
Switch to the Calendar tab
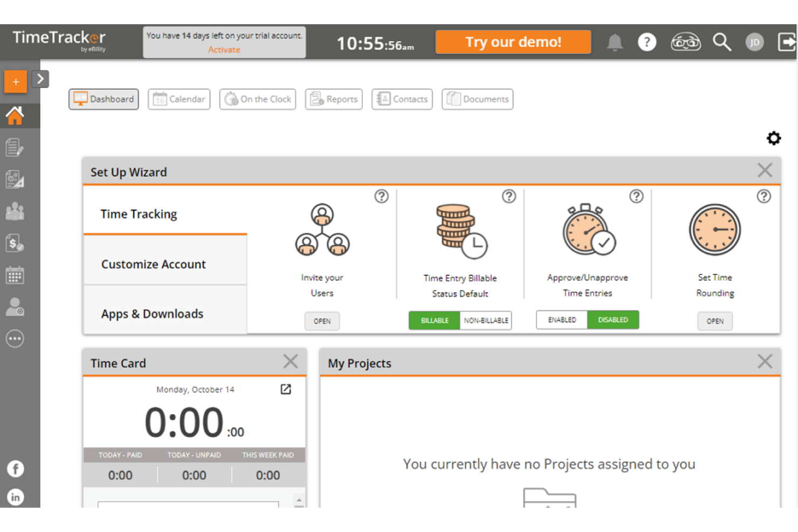tap(179, 99)
